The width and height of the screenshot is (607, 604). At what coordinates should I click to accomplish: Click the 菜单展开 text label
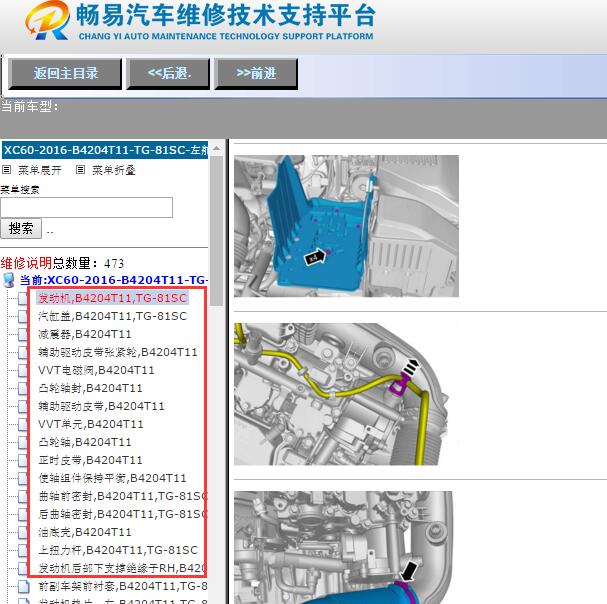tap(39, 170)
